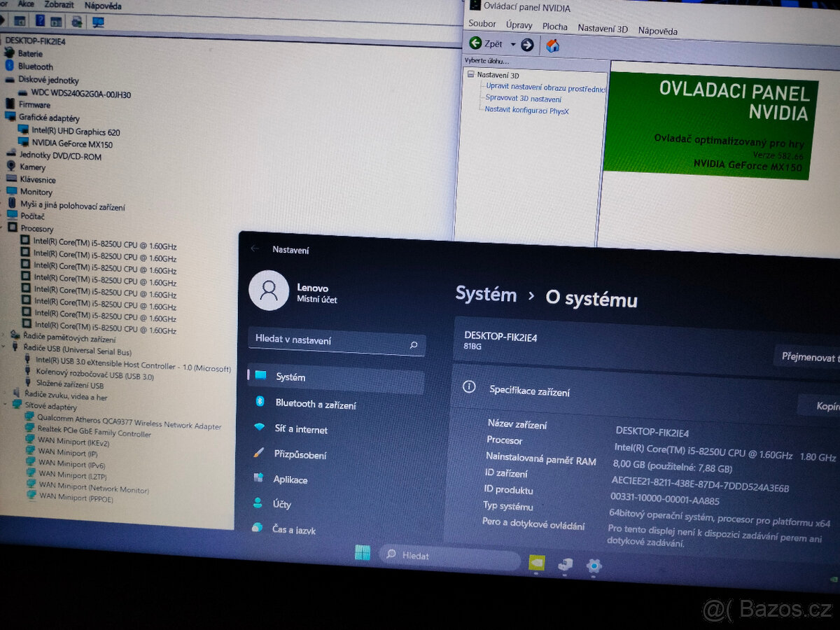Select WAN Miniport (PPPOE)

76,498
